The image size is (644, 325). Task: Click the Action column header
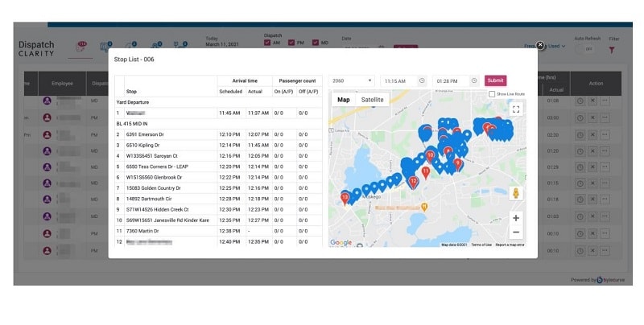coord(596,84)
